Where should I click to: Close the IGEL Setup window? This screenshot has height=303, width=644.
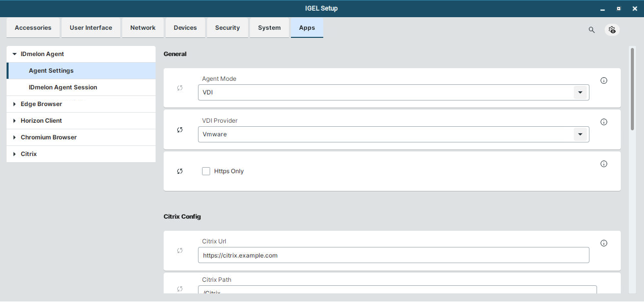tap(635, 9)
